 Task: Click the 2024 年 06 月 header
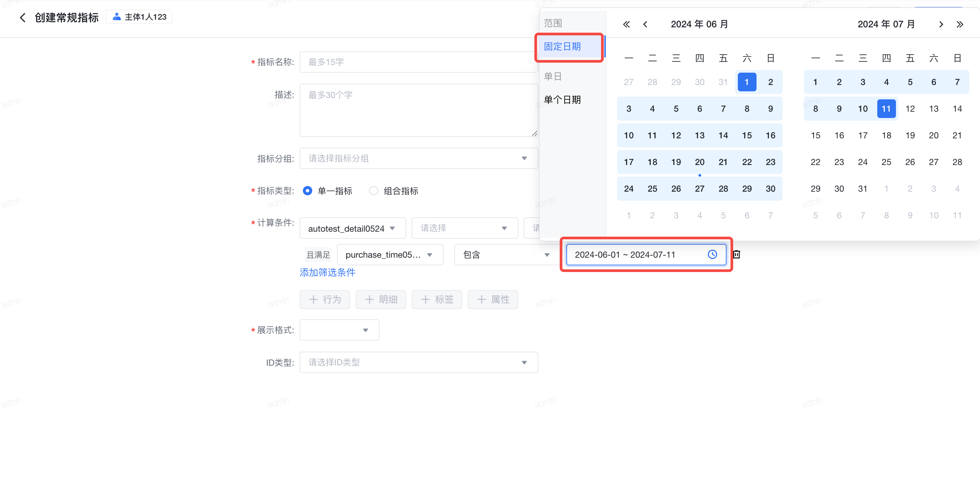pyautogui.click(x=699, y=24)
